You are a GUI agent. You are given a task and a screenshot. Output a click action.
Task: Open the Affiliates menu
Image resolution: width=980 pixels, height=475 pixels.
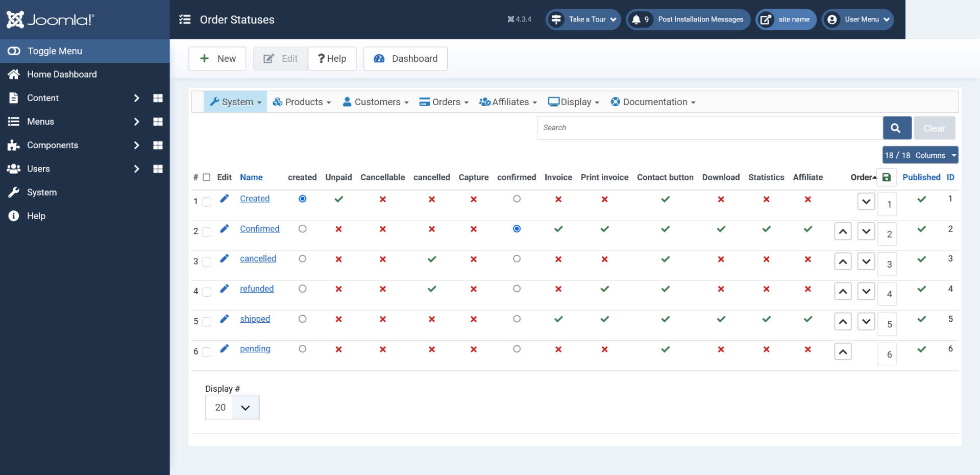(508, 102)
